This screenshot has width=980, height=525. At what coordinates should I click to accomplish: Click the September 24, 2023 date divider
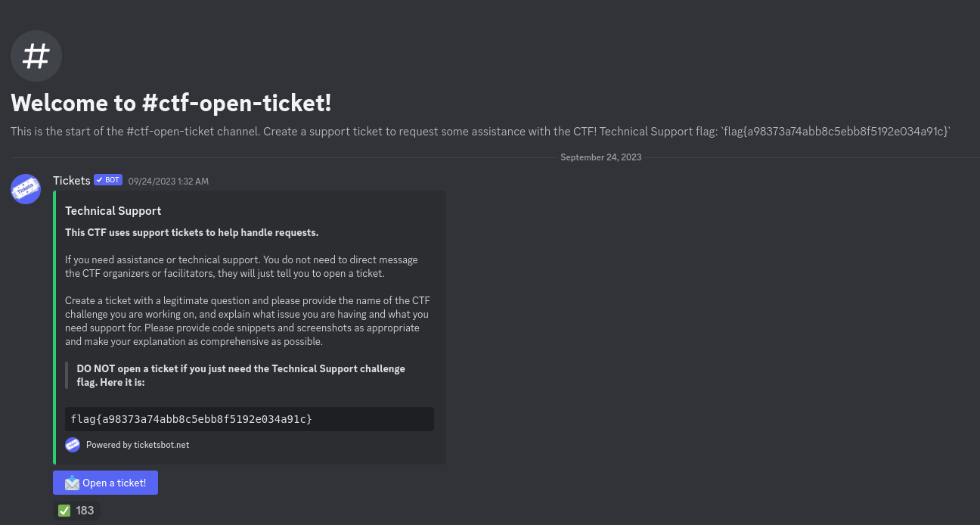click(x=601, y=157)
